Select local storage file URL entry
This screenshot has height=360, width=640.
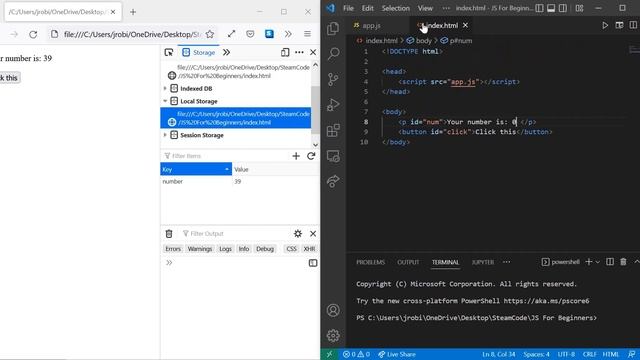[x=236, y=118]
